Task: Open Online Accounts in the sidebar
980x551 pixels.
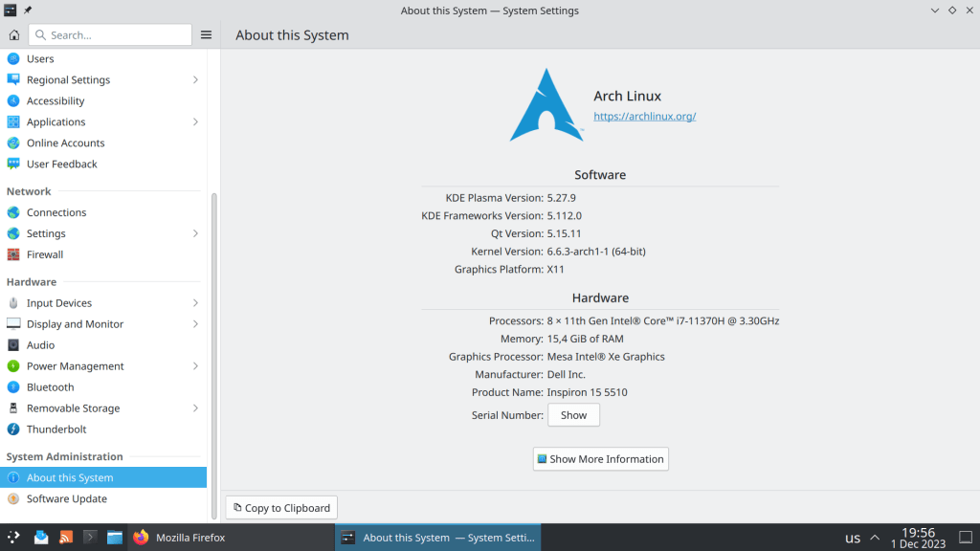Action: coord(65,143)
